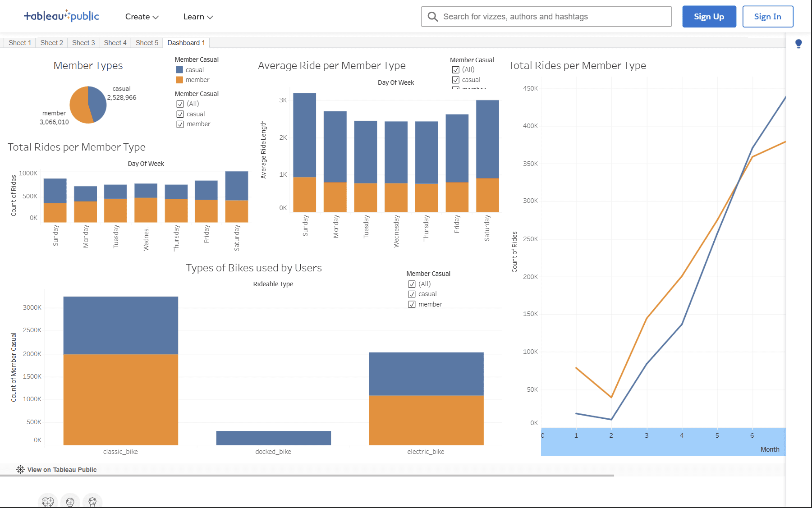Click the search magnifier icon
This screenshot has height=508, width=812.
432,16
